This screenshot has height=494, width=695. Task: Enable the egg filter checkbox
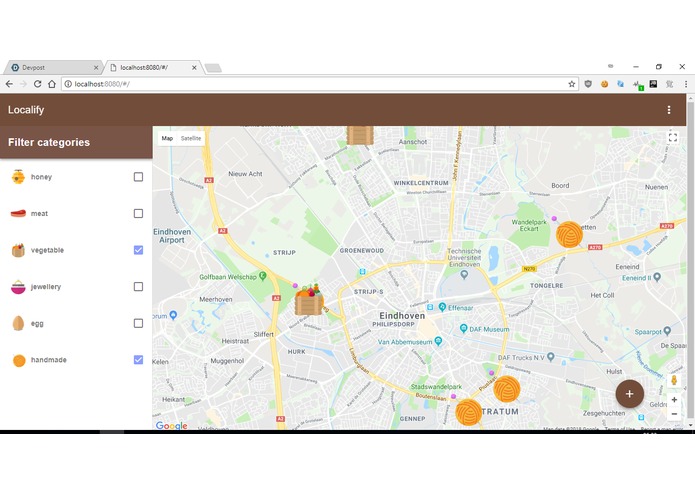(138, 323)
